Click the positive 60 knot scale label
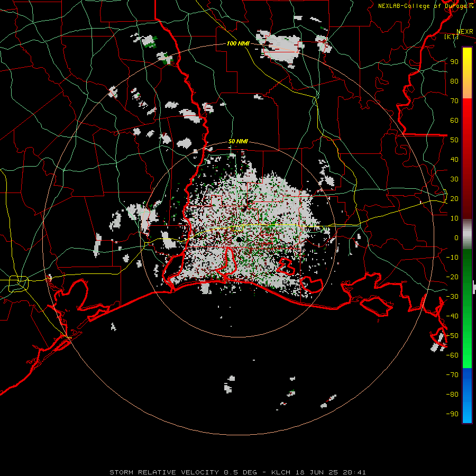Screen dimensions: 476x476 click(x=454, y=120)
